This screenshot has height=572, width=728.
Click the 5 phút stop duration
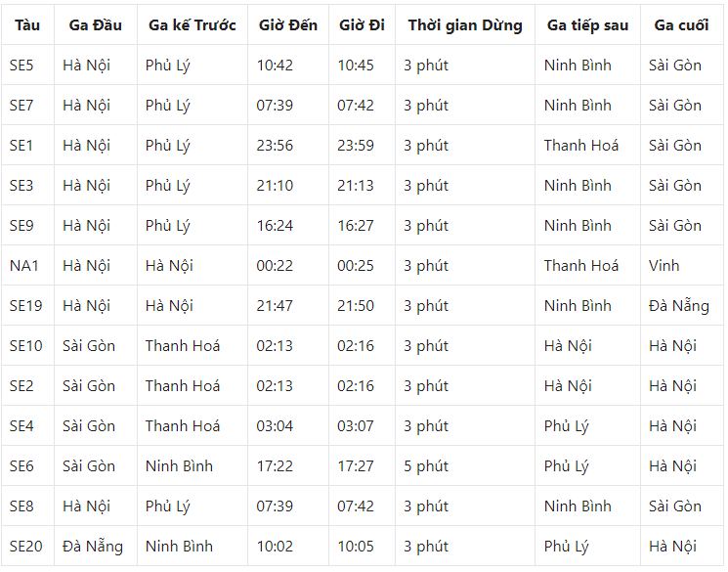[426, 466]
